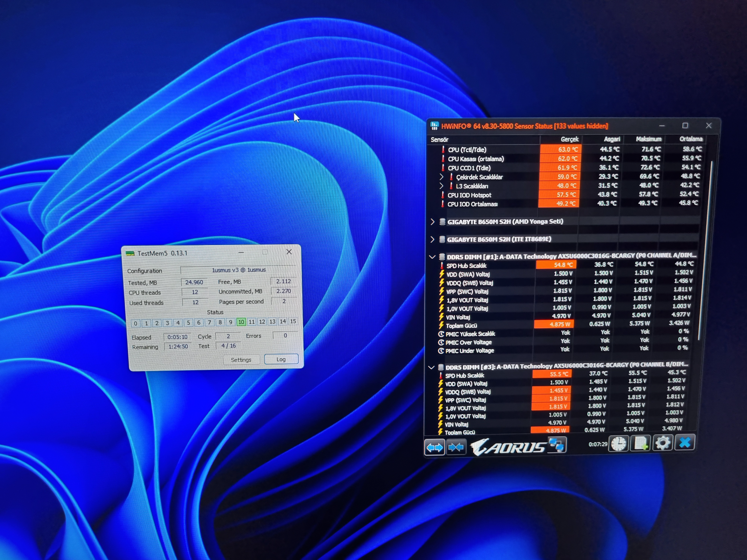The height and width of the screenshot is (560, 747).
Task: Select the CPU Kasası (ortalama) row
Action: click(x=567, y=158)
